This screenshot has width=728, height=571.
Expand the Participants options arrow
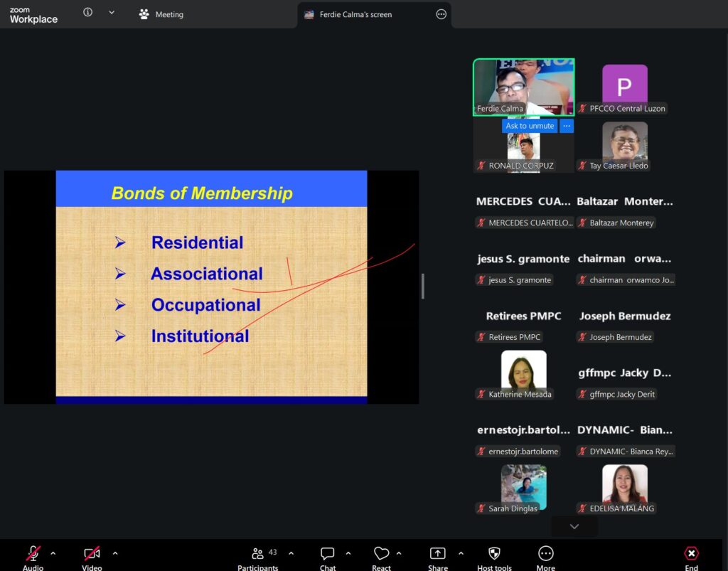coord(291,553)
